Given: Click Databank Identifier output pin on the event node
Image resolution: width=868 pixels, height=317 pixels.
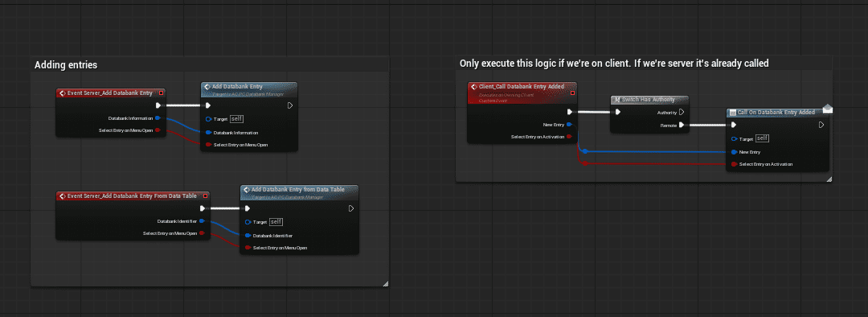Looking at the screenshot, I should tap(202, 221).
